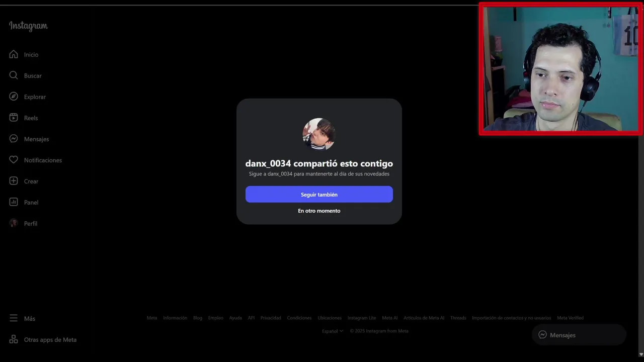The width and height of the screenshot is (644, 362).
Task: Open Instagram Lite footer link
Action: pos(362,318)
